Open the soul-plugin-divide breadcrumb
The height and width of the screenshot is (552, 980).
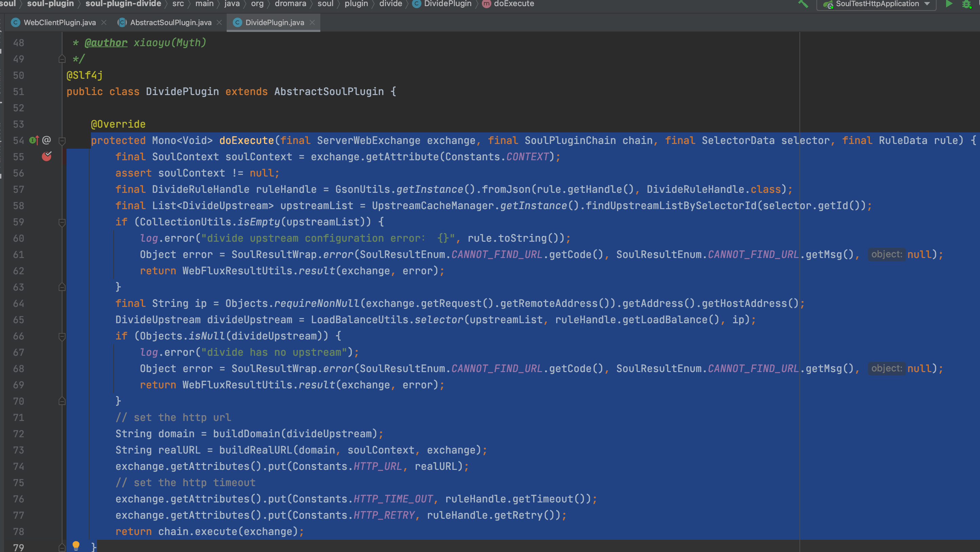click(123, 4)
